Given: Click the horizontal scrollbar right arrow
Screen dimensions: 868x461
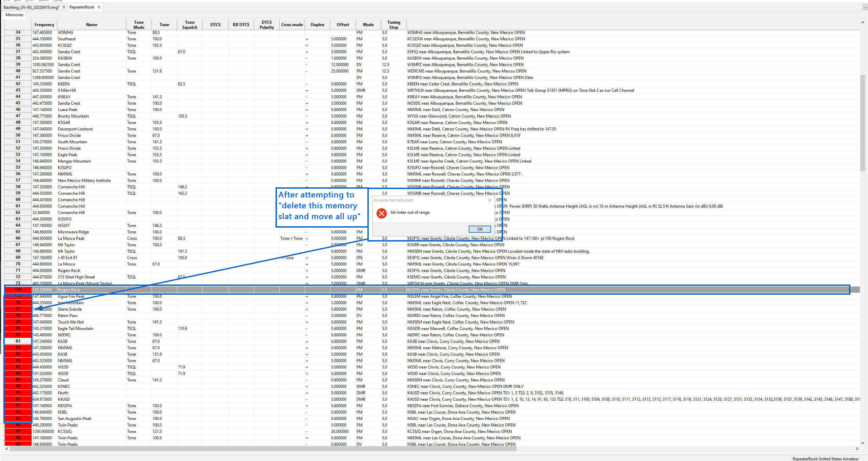Looking at the screenshot, I should tap(857, 449).
